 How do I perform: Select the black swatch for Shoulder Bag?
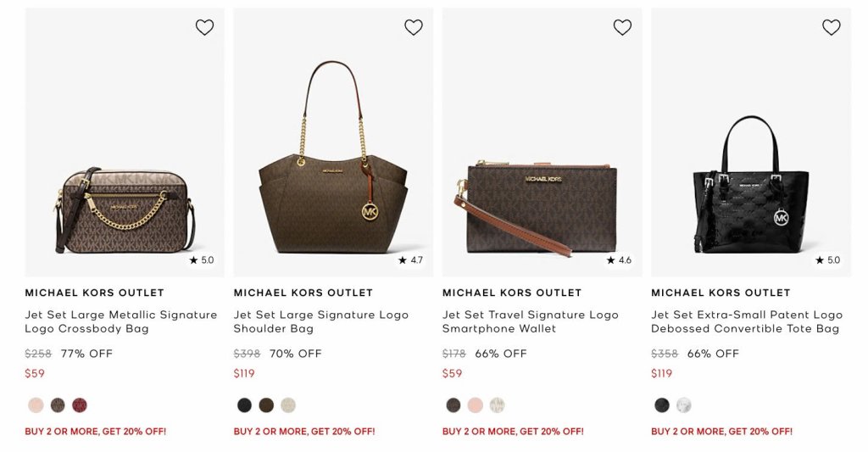tap(244, 405)
